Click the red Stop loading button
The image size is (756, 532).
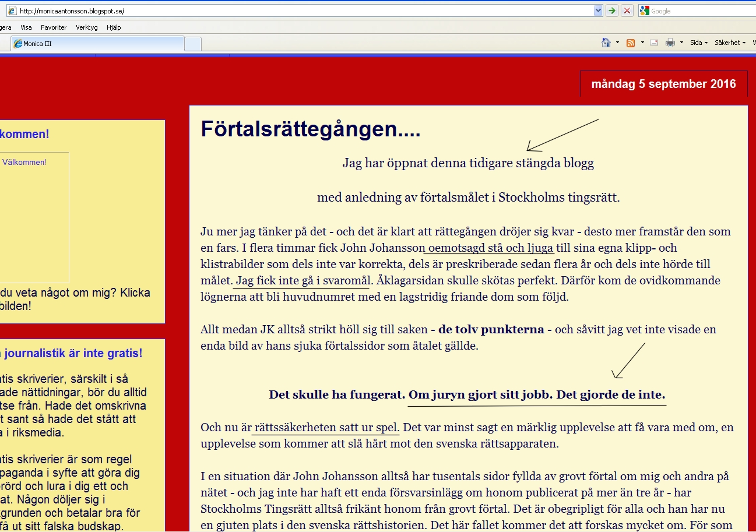627,10
